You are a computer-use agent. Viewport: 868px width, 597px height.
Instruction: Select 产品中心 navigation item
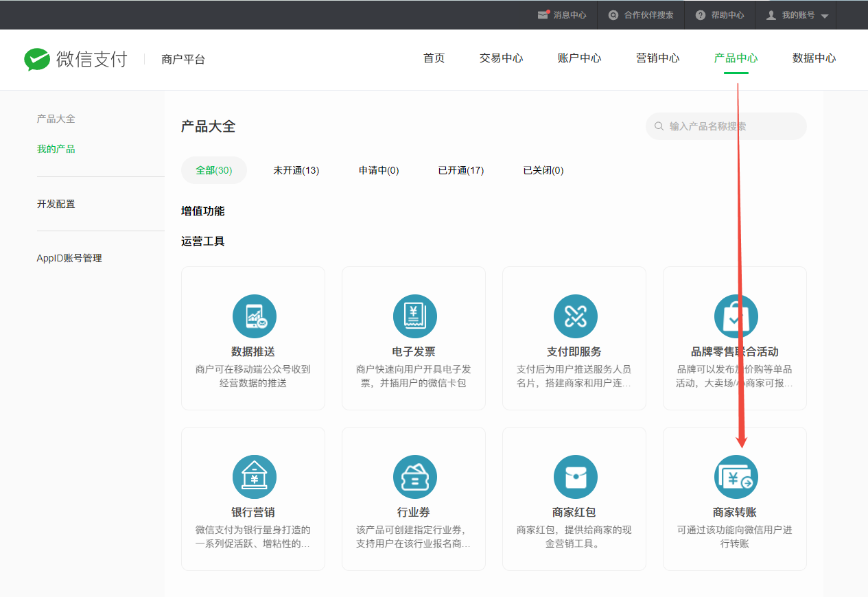click(x=736, y=58)
